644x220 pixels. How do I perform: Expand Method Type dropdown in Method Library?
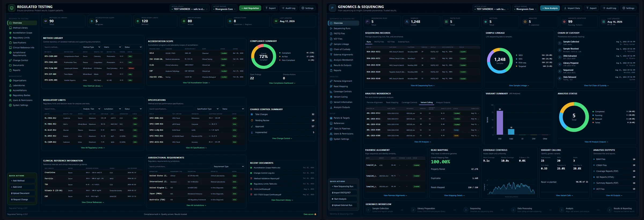tap(91, 47)
